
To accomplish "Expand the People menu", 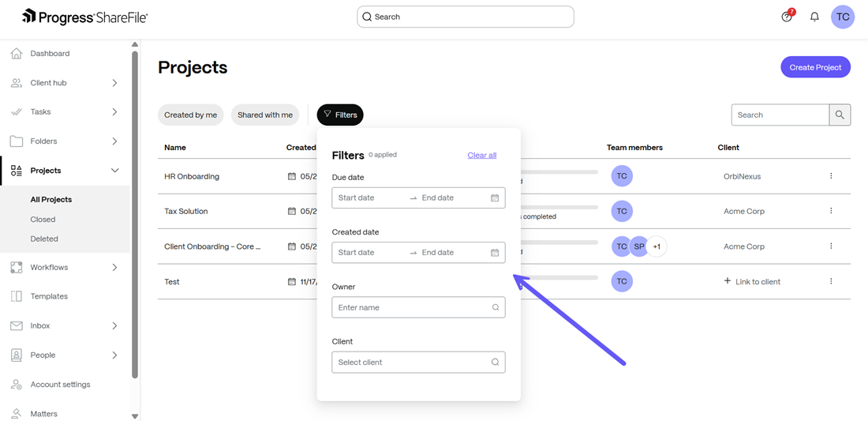I will [x=114, y=355].
